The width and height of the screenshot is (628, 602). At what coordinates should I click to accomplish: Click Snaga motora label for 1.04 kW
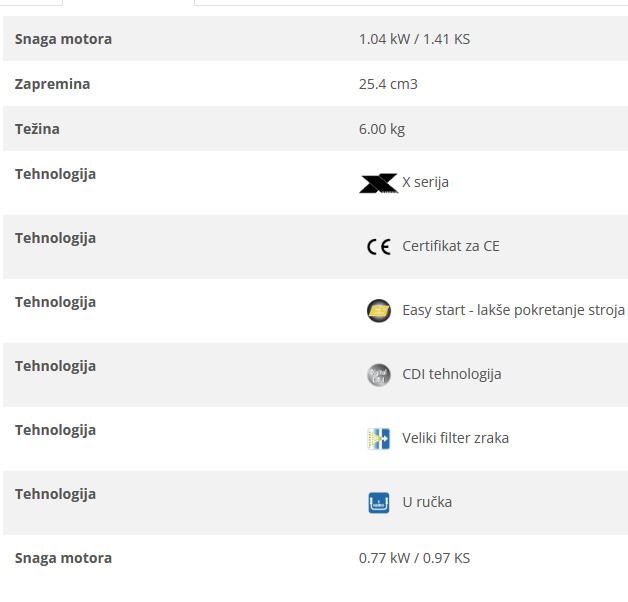coord(63,39)
